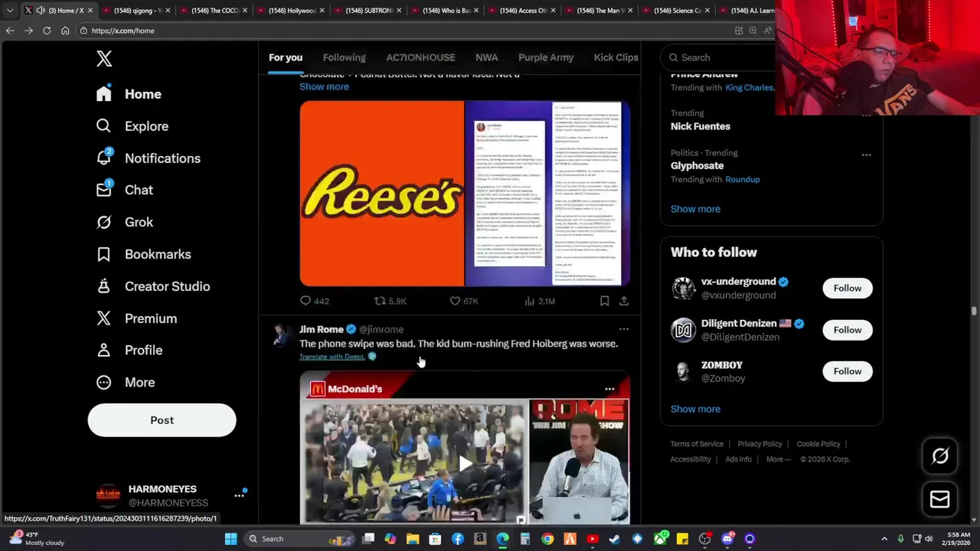This screenshot has height=551, width=980.
Task: Open Notifications from the sidebar
Action: 148,158
